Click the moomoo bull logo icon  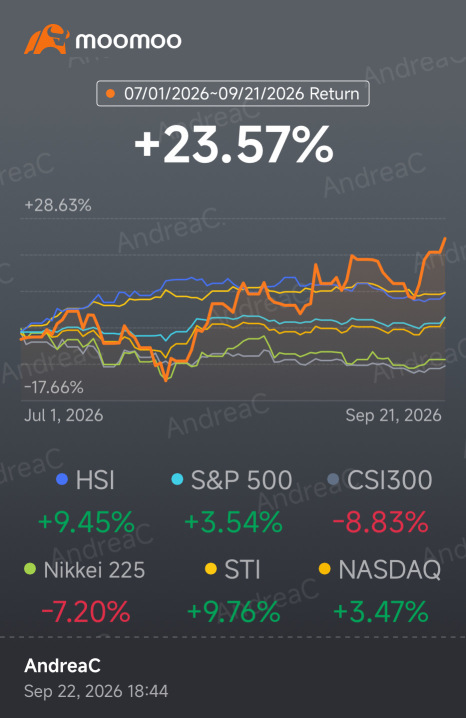[47, 39]
